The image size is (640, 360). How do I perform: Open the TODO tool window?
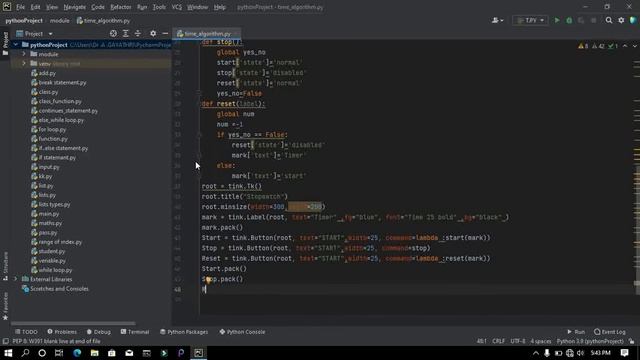pos(26,332)
